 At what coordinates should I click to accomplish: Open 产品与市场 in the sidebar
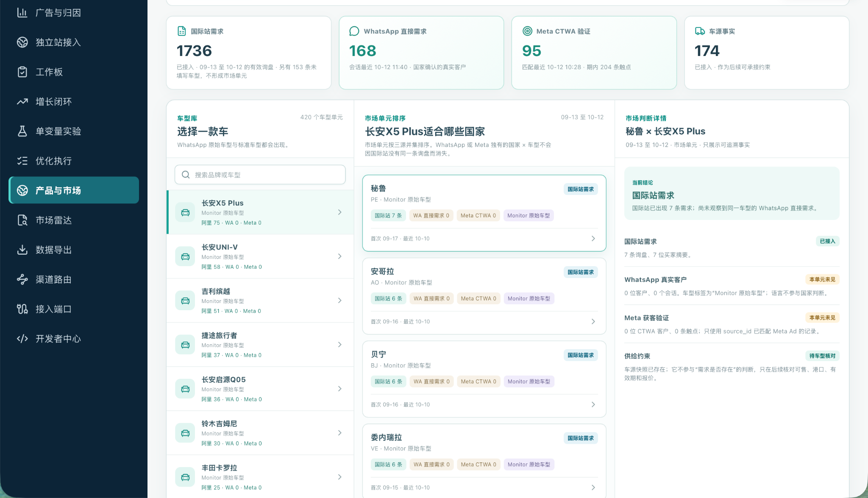pyautogui.click(x=74, y=190)
